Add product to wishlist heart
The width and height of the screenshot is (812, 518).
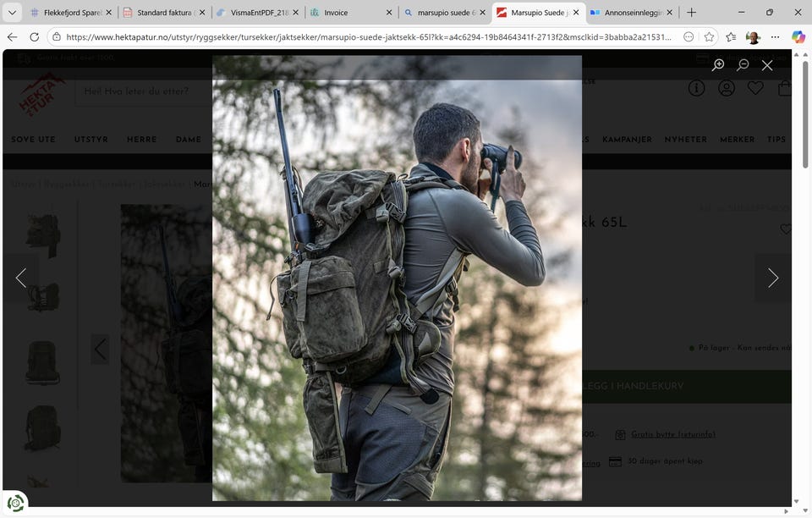tap(786, 229)
